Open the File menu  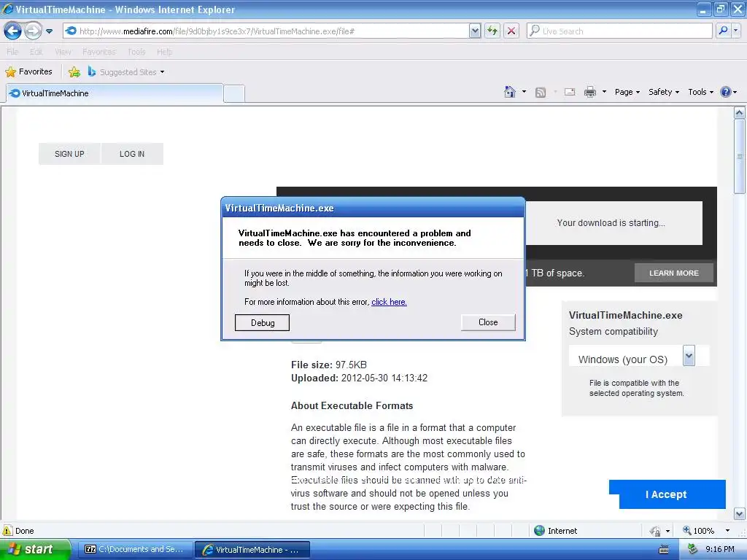pyautogui.click(x=12, y=52)
